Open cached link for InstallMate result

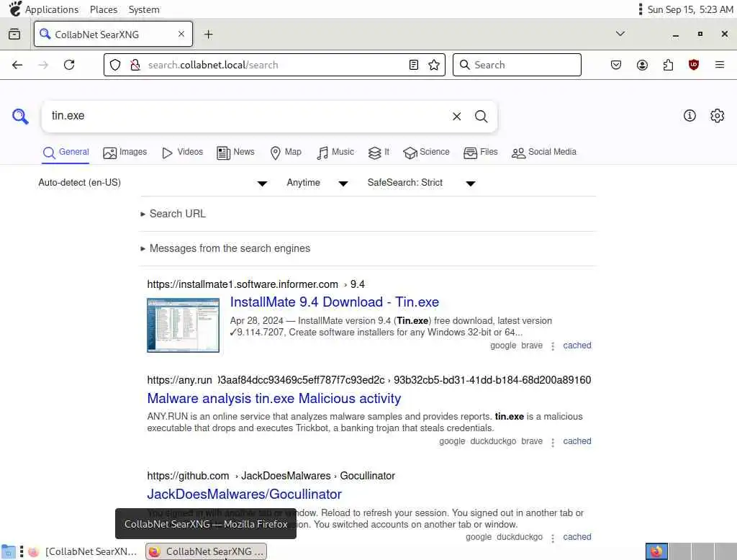(577, 346)
